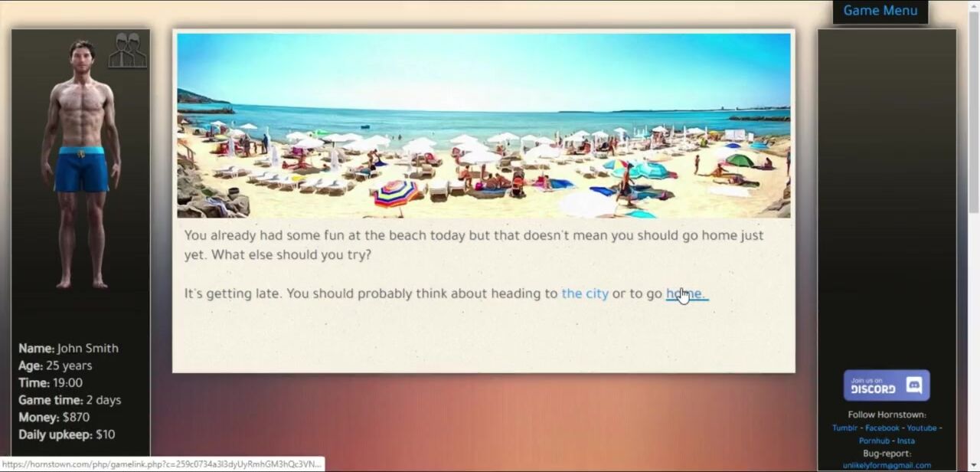Click the Time 19:00 stat

pyautogui.click(x=51, y=383)
